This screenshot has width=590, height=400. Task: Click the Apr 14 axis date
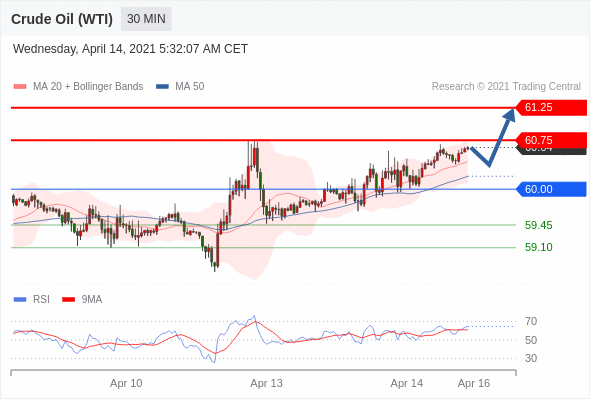[x=407, y=383]
